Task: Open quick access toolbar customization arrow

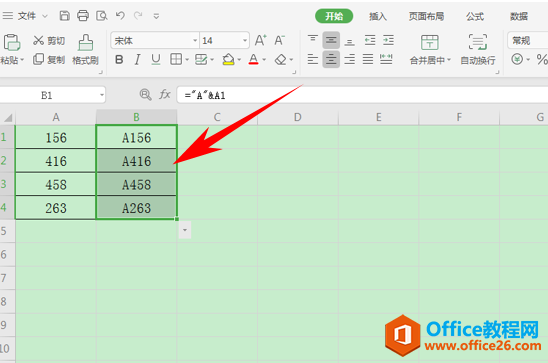Action: coord(156,16)
